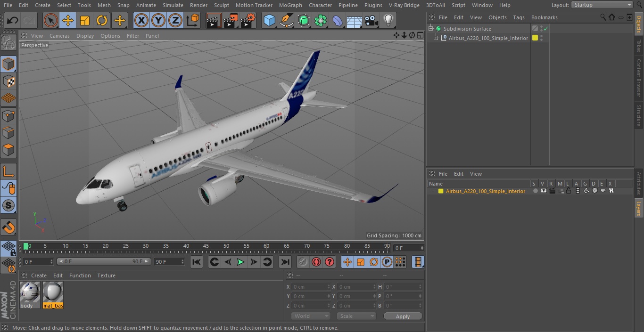
Task: Toggle the viewport Solo mouse icon
Action: pos(8,188)
